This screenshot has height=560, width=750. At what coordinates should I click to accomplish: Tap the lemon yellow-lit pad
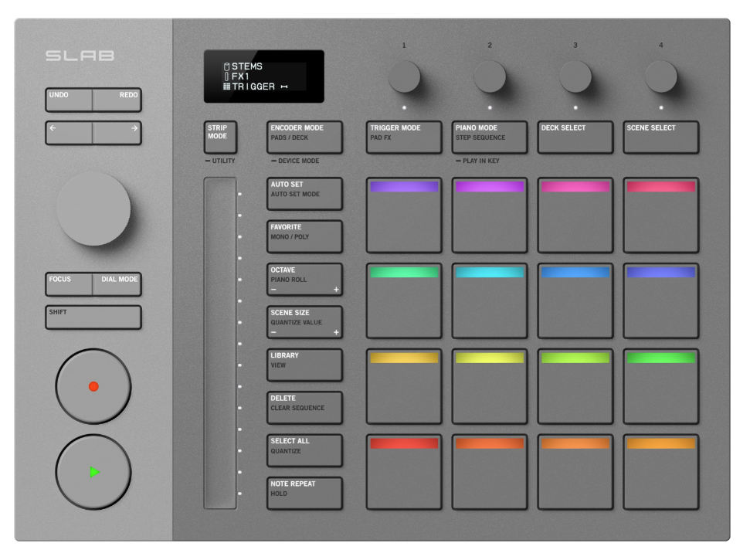pos(490,386)
